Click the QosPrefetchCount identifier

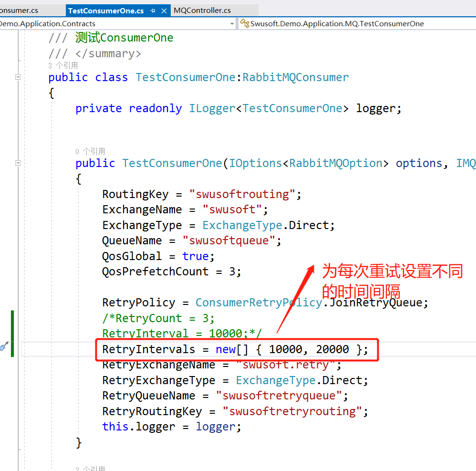coord(155,272)
